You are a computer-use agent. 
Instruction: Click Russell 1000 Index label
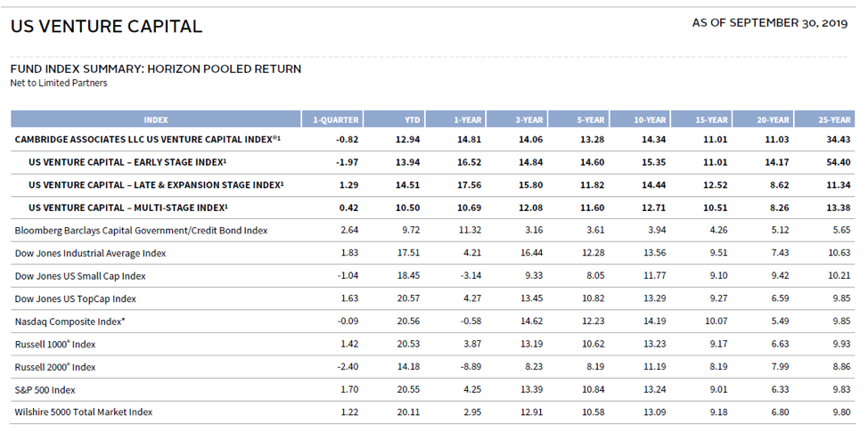pyautogui.click(x=54, y=344)
